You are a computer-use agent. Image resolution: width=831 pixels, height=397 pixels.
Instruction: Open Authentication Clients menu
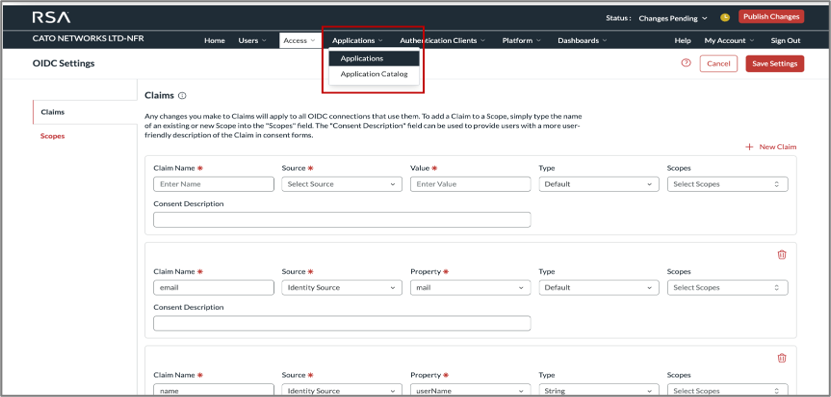tap(442, 40)
